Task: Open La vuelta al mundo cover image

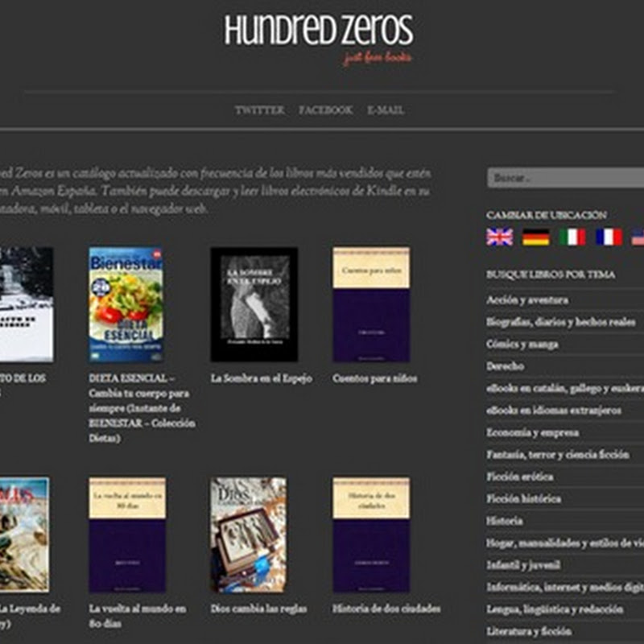Action: [127, 535]
